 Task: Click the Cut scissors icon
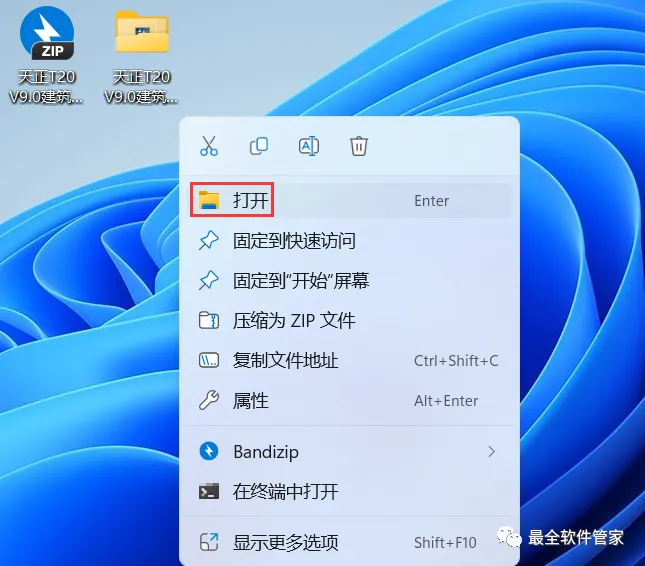click(x=209, y=146)
